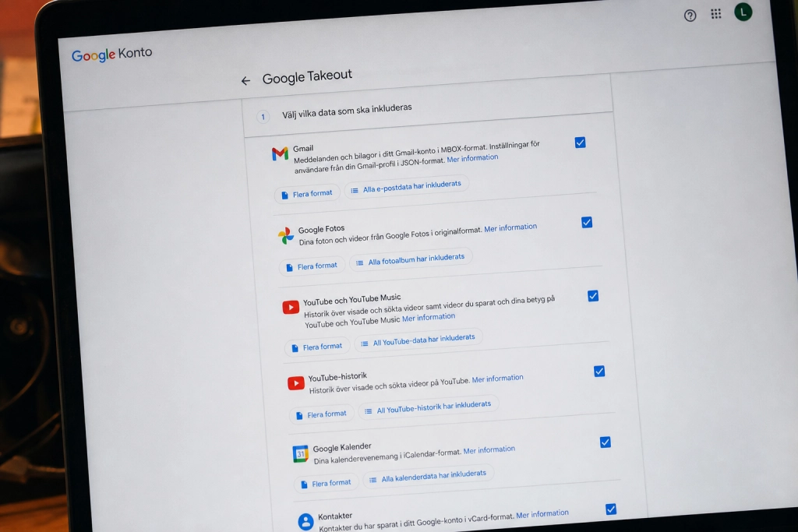The height and width of the screenshot is (532, 798).
Task: Open the help question mark icon
Action: coord(690,16)
